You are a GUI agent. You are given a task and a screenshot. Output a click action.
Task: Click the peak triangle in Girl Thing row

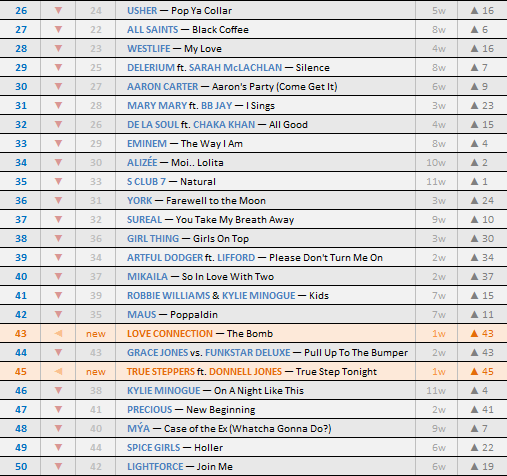pyautogui.click(x=474, y=238)
